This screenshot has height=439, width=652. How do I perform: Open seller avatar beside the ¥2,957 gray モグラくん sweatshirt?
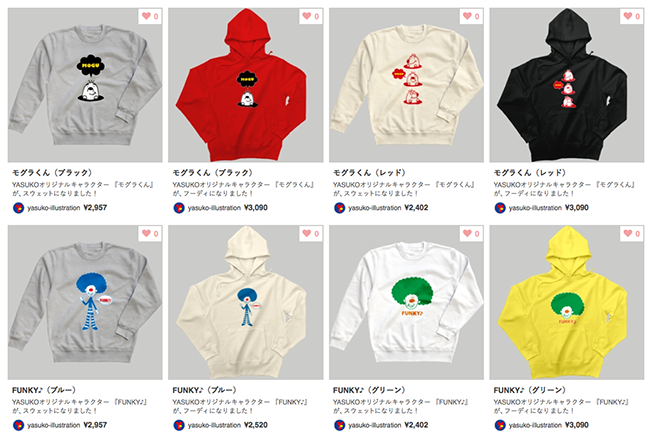tap(18, 207)
